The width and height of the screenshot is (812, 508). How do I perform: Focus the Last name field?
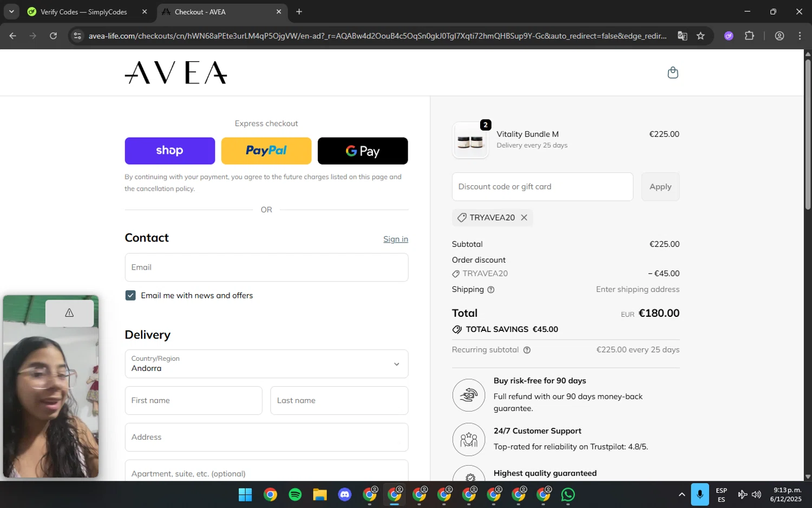pos(339,401)
